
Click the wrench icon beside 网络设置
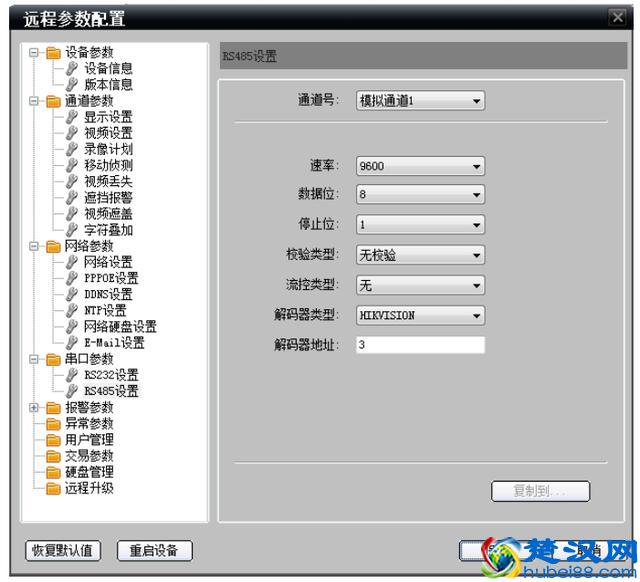pyautogui.click(x=72, y=262)
